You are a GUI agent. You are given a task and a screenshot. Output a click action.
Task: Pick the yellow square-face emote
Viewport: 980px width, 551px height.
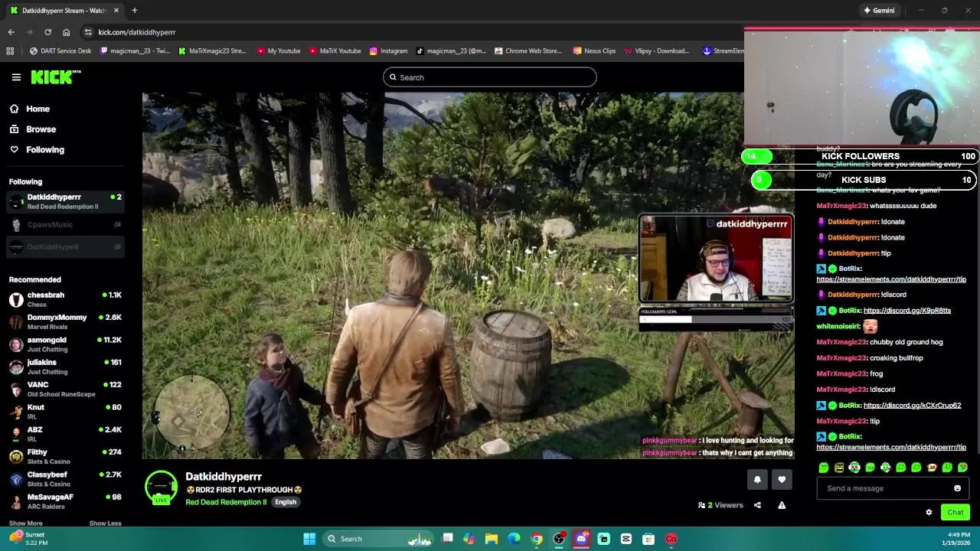(839, 468)
